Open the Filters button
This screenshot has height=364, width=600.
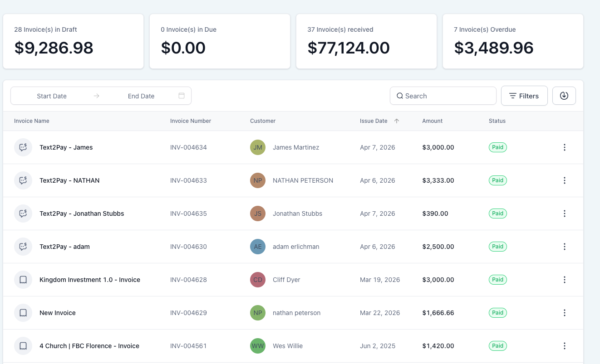click(x=524, y=96)
